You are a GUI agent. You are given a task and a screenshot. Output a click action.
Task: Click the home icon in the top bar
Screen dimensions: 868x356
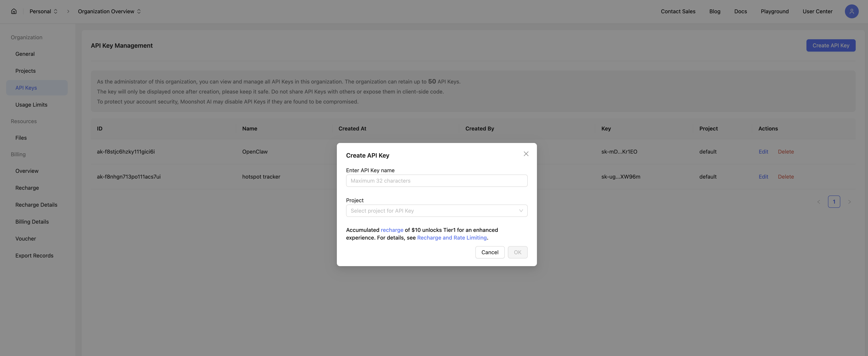point(13,11)
